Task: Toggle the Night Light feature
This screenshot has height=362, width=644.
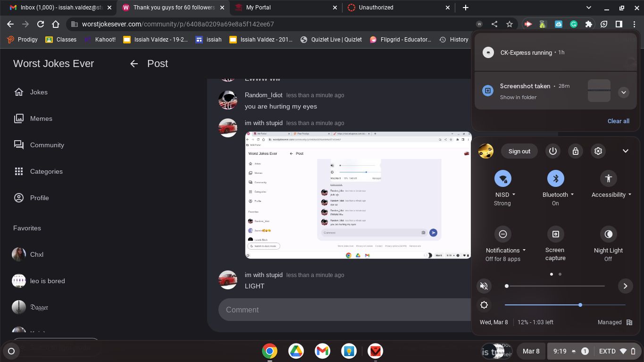Action: (x=608, y=234)
